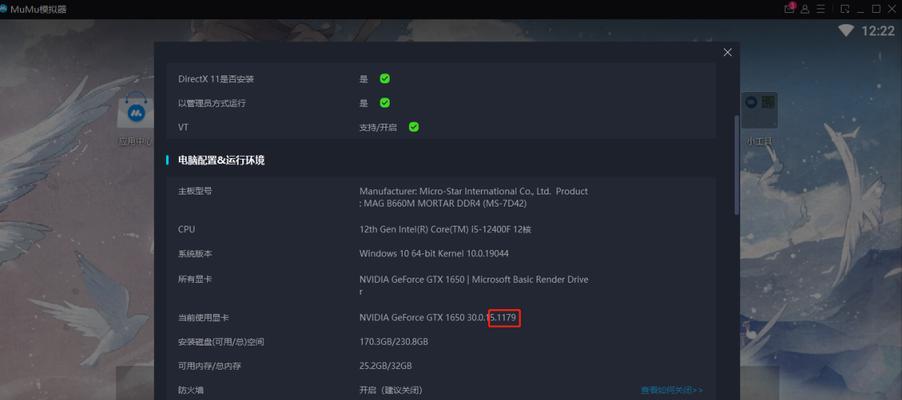This screenshot has width=902, height=400.
Task: Click the 电脑配置&运行环境 section heading
Action: 221,161
